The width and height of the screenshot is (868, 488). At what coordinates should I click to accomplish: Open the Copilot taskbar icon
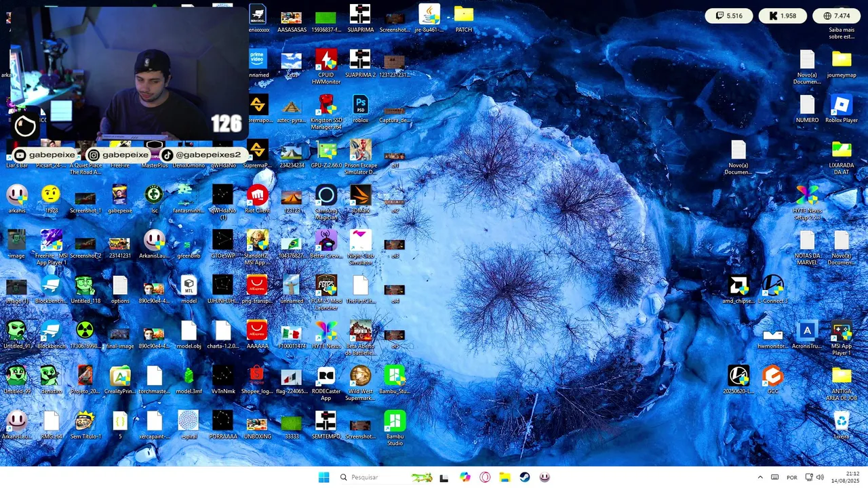[x=465, y=477]
